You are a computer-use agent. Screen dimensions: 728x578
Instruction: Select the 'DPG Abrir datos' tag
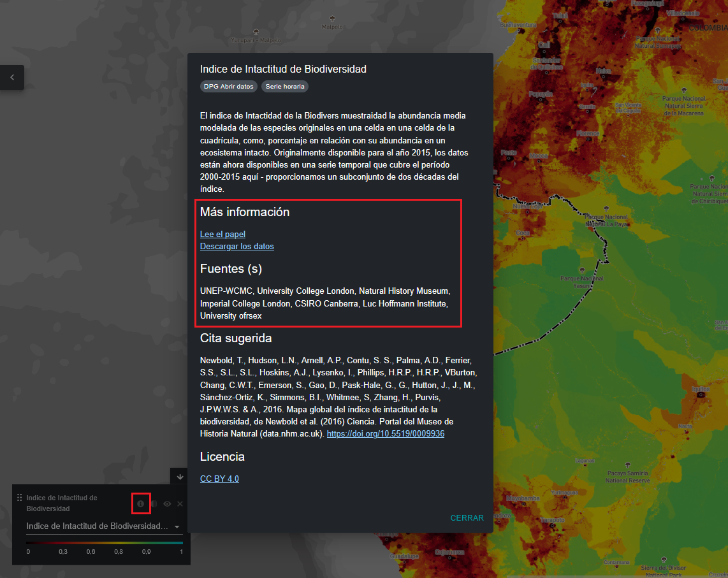tap(228, 86)
